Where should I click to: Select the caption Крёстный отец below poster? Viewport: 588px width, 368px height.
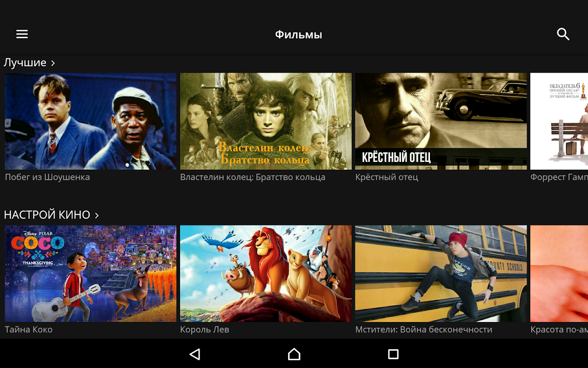click(x=386, y=177)
